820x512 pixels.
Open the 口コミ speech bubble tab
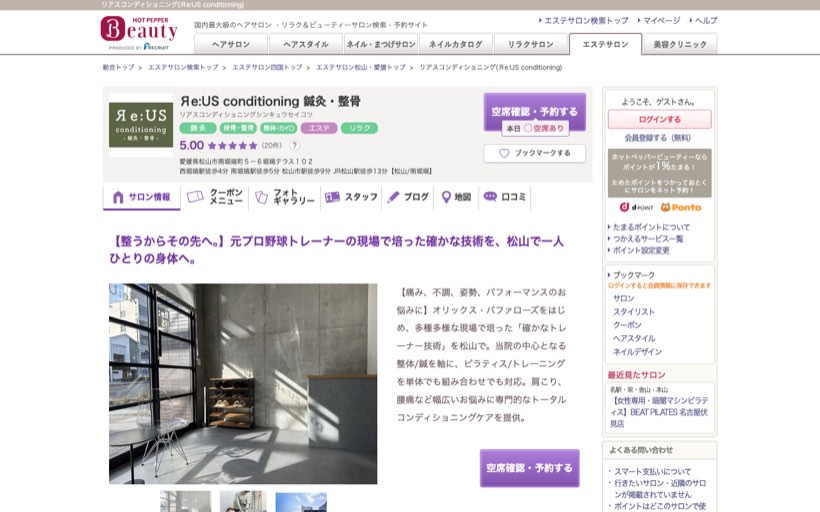[505, 197]
